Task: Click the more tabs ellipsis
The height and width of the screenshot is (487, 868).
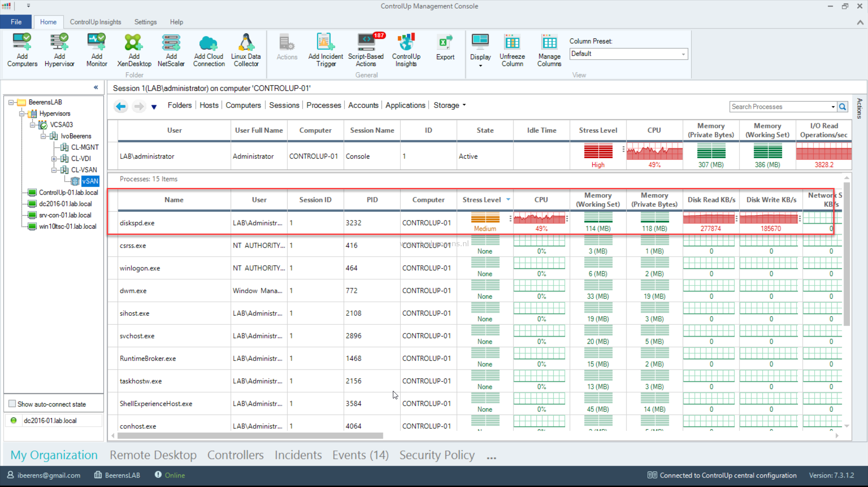Action: tap(491, 458)
